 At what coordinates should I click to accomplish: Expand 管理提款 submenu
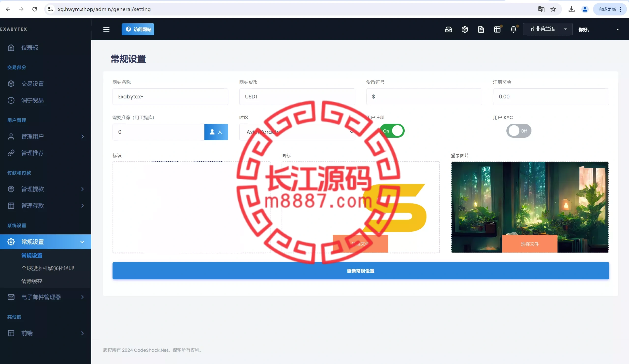point(45,189)
